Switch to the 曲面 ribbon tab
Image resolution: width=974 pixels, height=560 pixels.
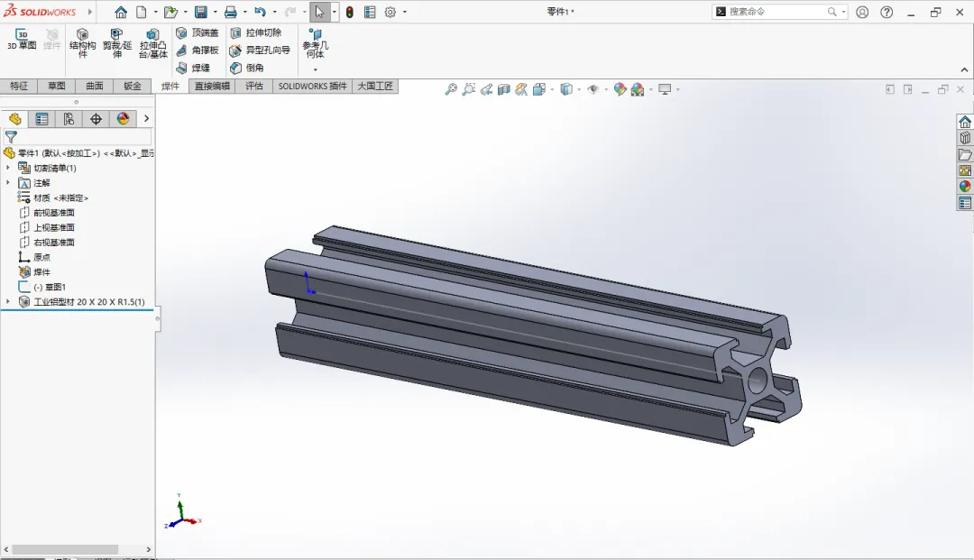pos(95,87)
